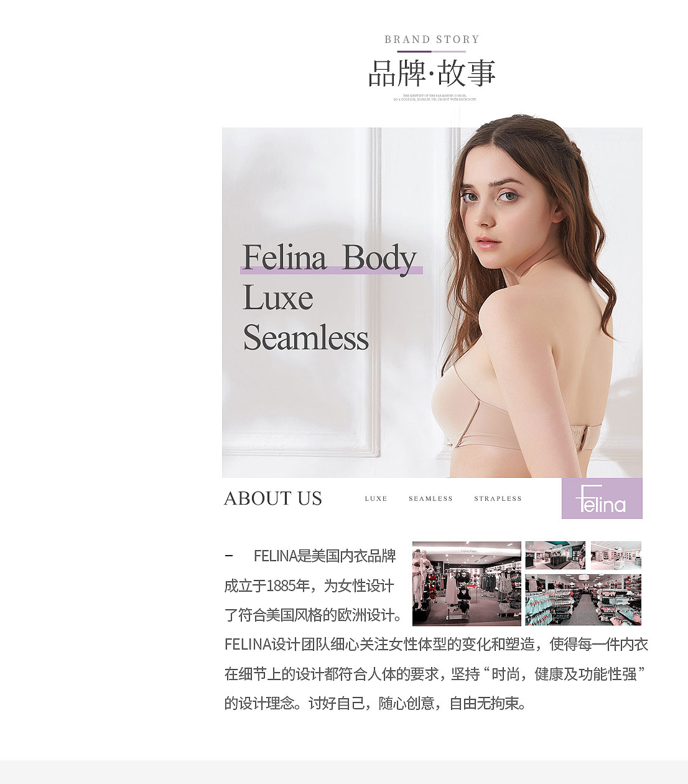The height and width of the screenshot is (784, 688).
Task: Click the 品牌·故事 title
Action: [x=432, y=73]
